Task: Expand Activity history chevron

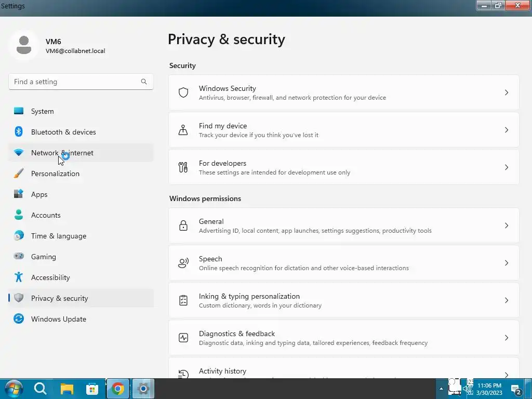Action: (x=506, y=375)
